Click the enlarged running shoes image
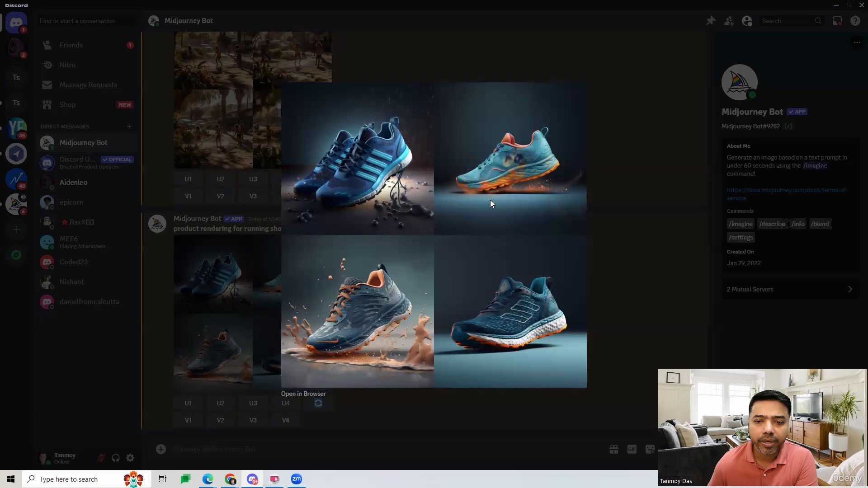 (x=434, y=235)
